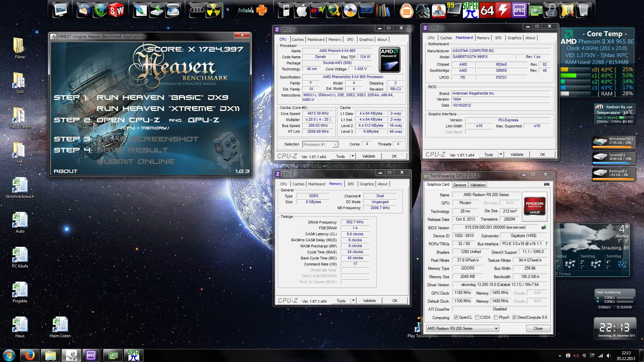
Task: Launch GPU-Z graphics card icon in dock
Action: coord(535,10)
